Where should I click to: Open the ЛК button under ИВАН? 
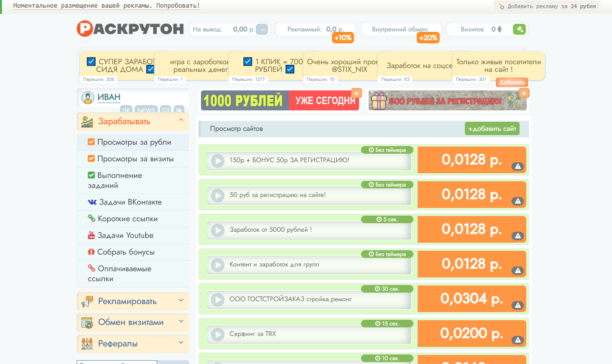[126, 110]
